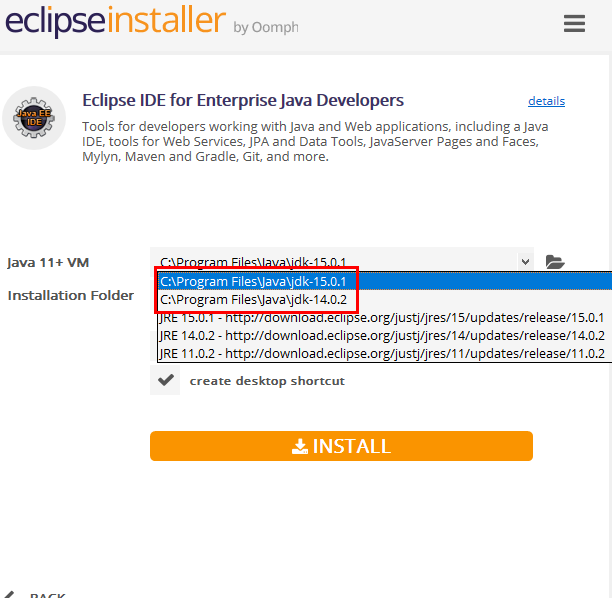
Task: Expand the Java VM dropdown arrow
Action: click(x=525, y=262)
